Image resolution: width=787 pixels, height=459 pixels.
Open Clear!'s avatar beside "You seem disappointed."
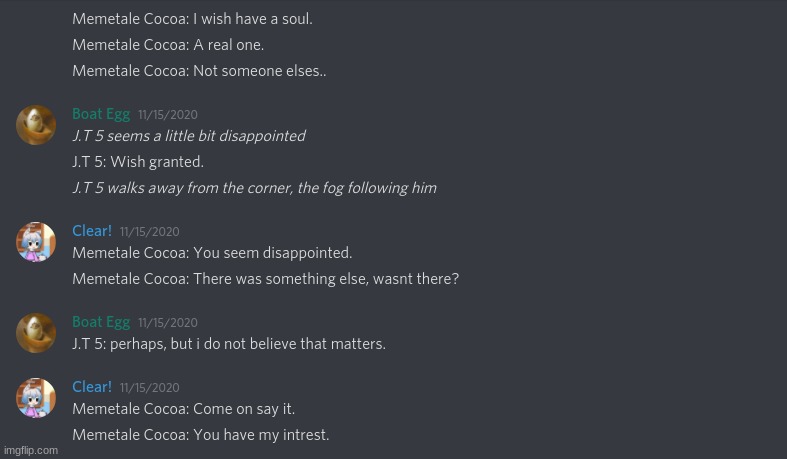pyautogui.click(x=36, y=242)
